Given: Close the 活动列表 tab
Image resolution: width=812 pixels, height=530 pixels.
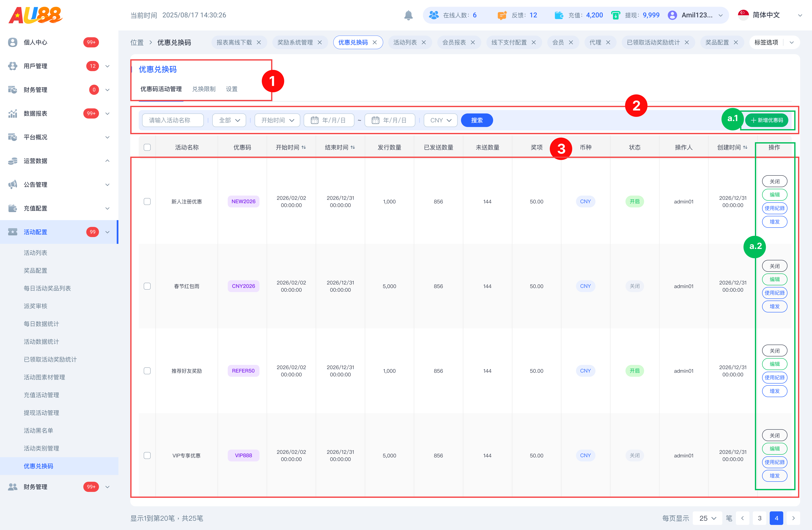Looking at the screenshot, I should point(424,42).
